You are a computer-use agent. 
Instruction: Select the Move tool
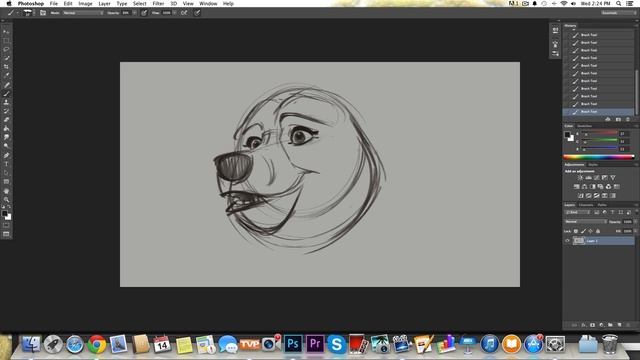pyautogui.click(x=7, y=32)
